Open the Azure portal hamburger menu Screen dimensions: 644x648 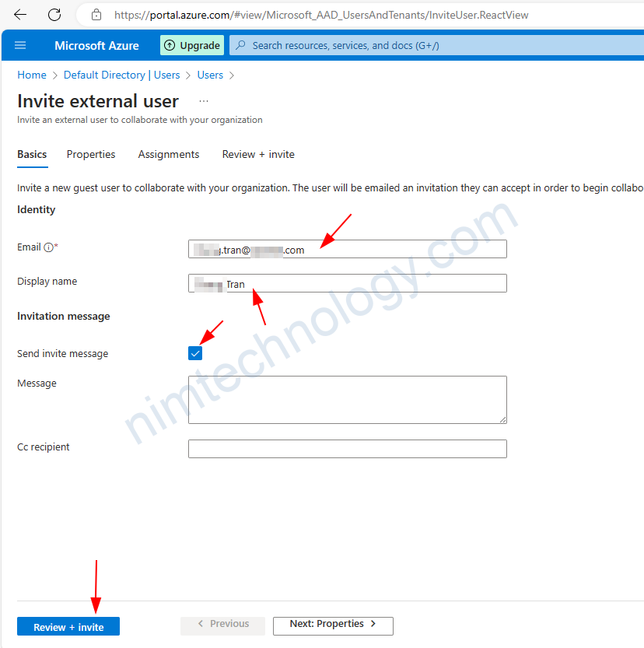point(20,46)
